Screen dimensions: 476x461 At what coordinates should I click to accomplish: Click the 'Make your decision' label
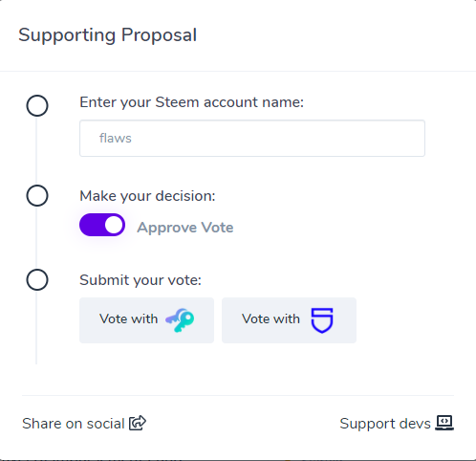click(x=147, y=196)
